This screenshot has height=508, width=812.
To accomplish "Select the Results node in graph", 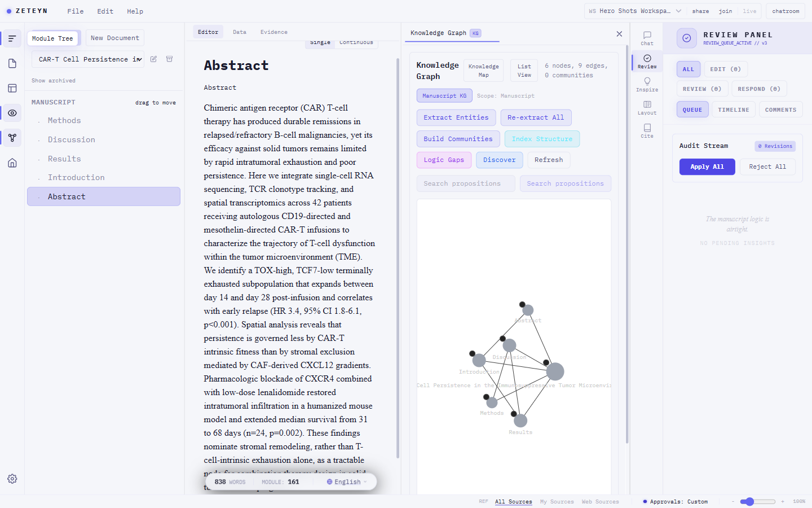I will click(x=520, y=421).
